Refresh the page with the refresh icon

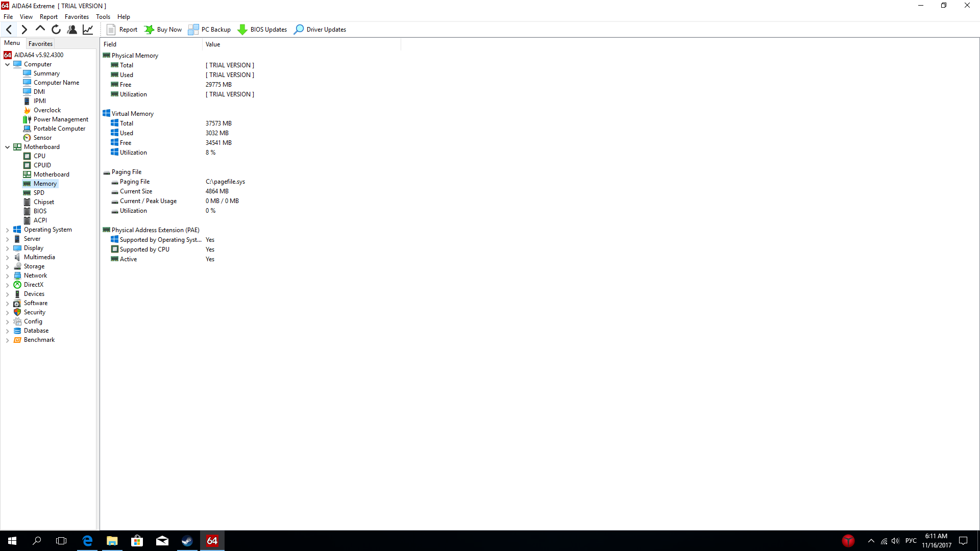tap(56, 30)
